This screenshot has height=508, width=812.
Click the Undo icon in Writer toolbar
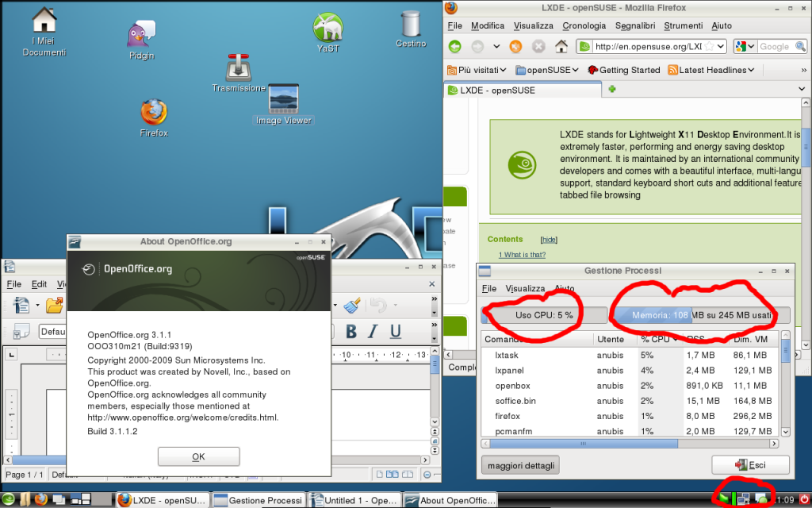[378, 306]
